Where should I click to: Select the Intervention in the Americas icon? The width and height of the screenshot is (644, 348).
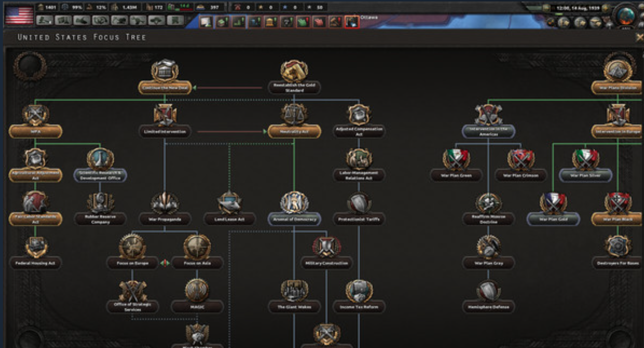click(488, 115)
